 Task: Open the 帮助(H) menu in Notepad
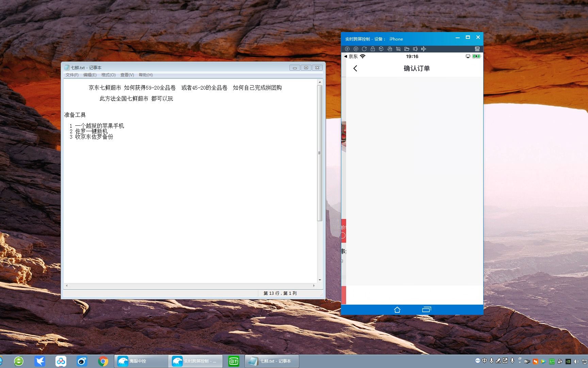coord(146,75)
